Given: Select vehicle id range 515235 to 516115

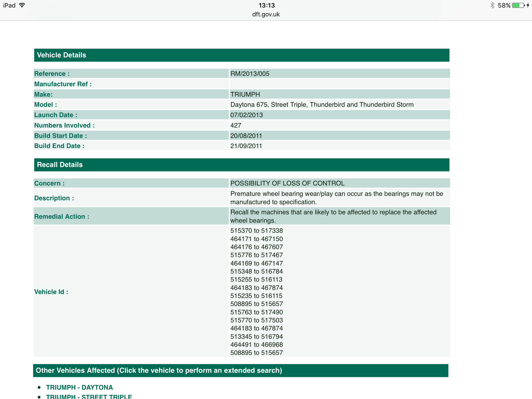Looking at the screenshot, I should coord(256,296).
